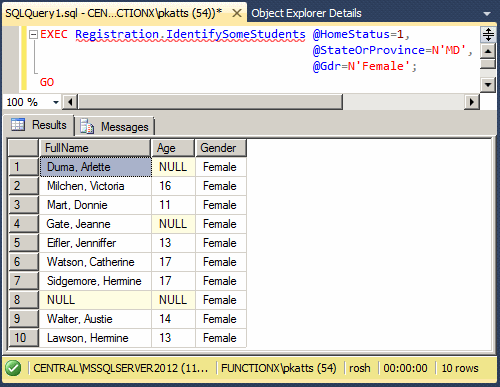Image resolution: width=500 pixels, height=387 pixels.
Task: Select row header 7
Action: pos(23,281)
